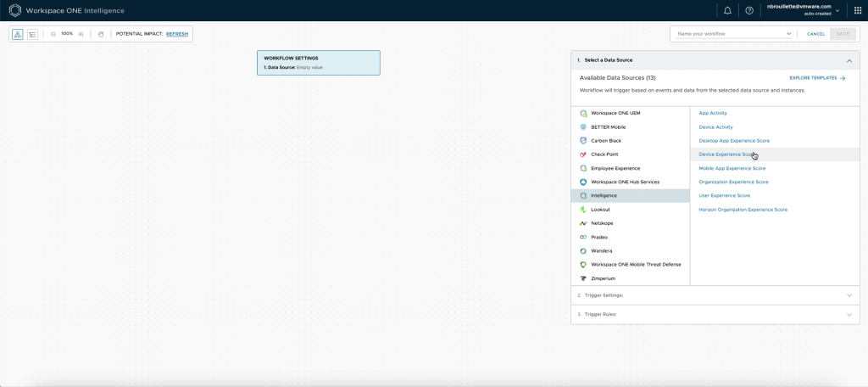Select the Zimperium label

(603, 278)
